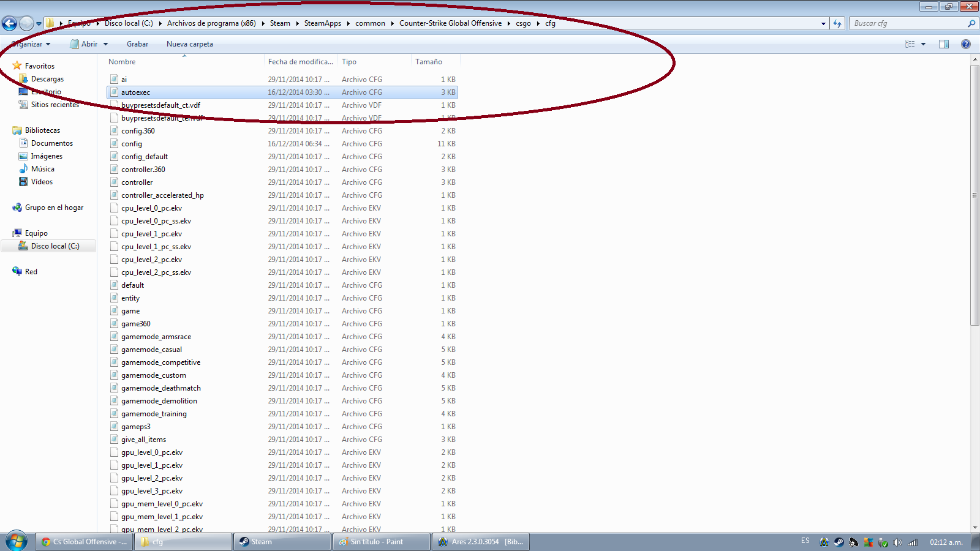This screenshot has height=551, width=980.
Task: Click the refresh icon beside address bar
Action: click(x=837, y=23)
